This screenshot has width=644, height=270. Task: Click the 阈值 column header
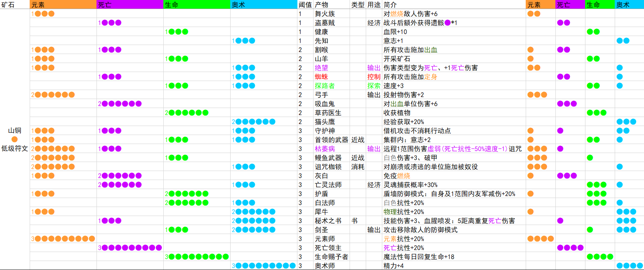305,4
